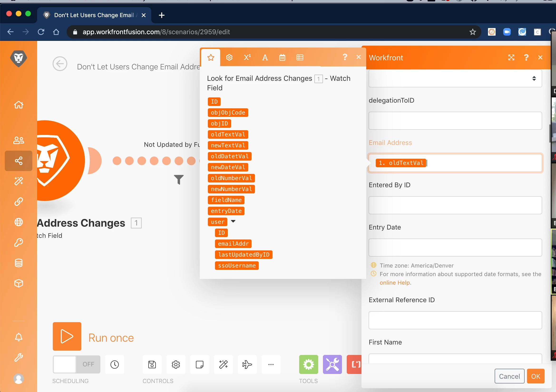The image size is (556, 392).
Task: Open the Data stores database icon
Action: (19, 263)
